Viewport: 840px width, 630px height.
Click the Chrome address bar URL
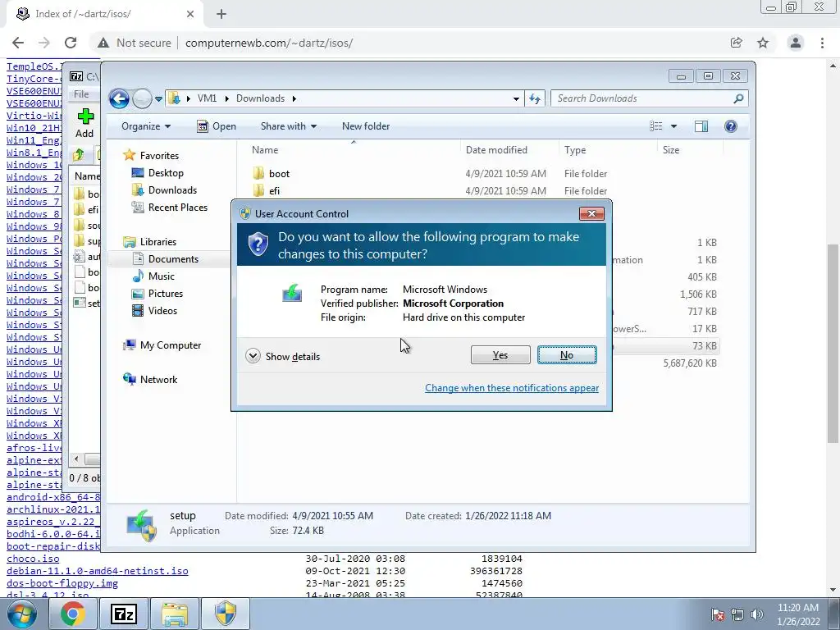click(x=269, y=43)
